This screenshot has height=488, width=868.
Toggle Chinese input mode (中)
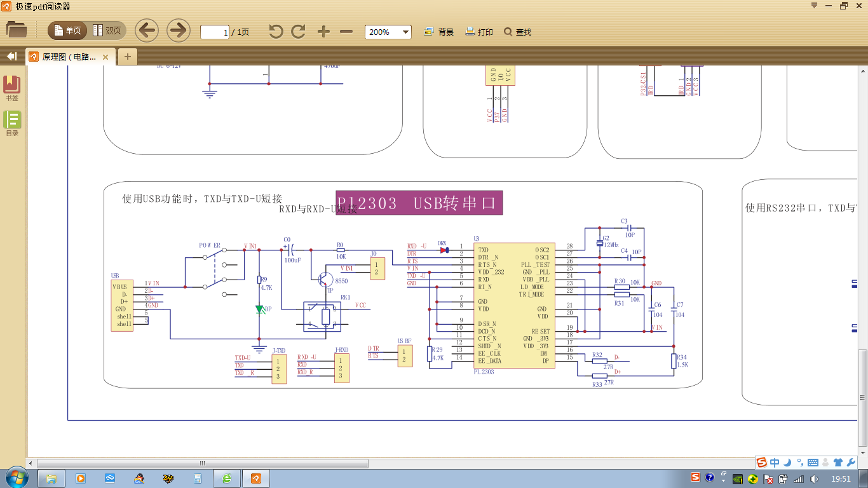[775, 463]
